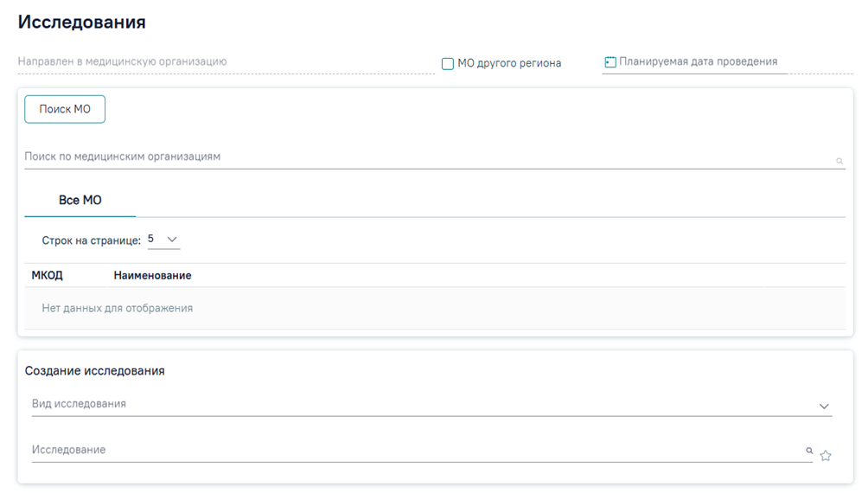Click the МО другого региона label text
The width and height of the screenshot is (868, 493).
tap(509, 63)
